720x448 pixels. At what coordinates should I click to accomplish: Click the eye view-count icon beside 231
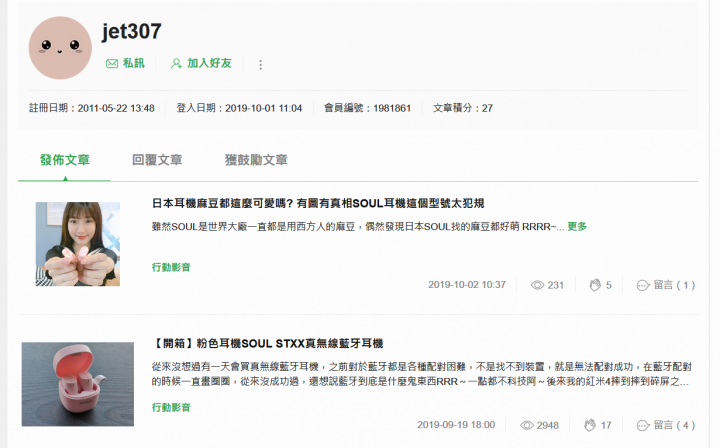point(537,285)
